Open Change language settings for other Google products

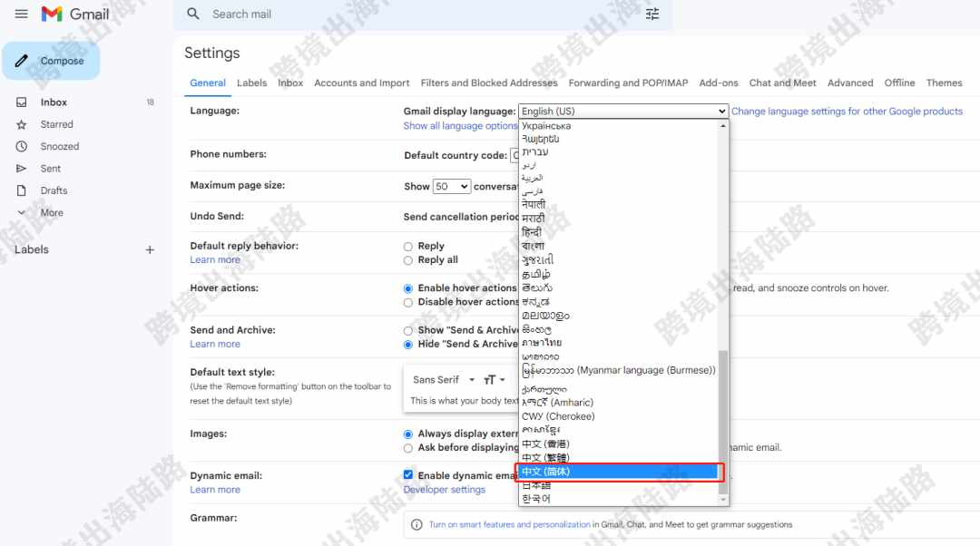pyautogui.click(x=847, y=112)
